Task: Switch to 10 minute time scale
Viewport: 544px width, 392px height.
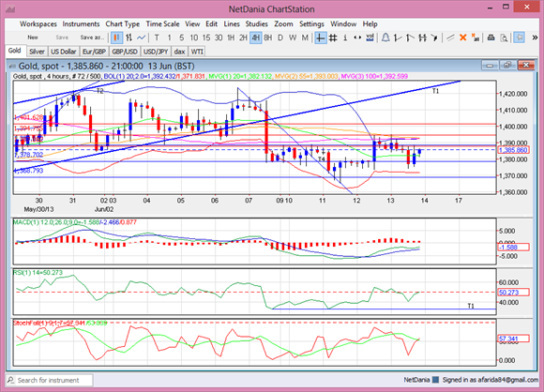Action: click(193, 38)
